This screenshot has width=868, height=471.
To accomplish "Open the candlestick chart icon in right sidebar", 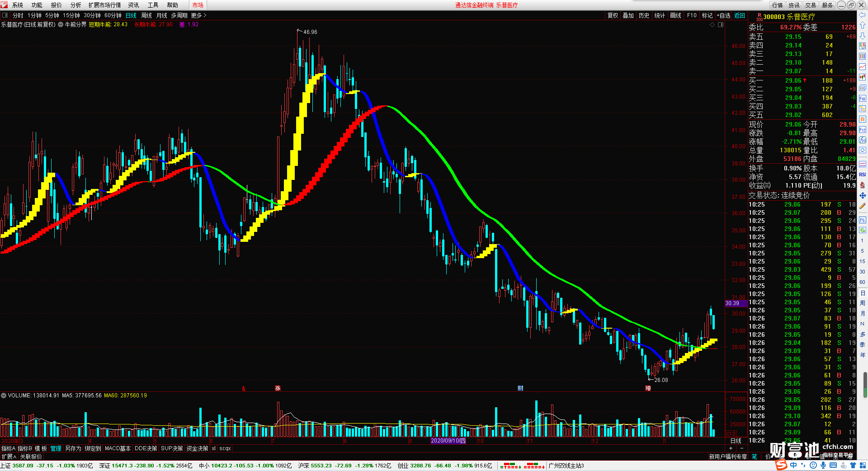I will pos(862,77).
